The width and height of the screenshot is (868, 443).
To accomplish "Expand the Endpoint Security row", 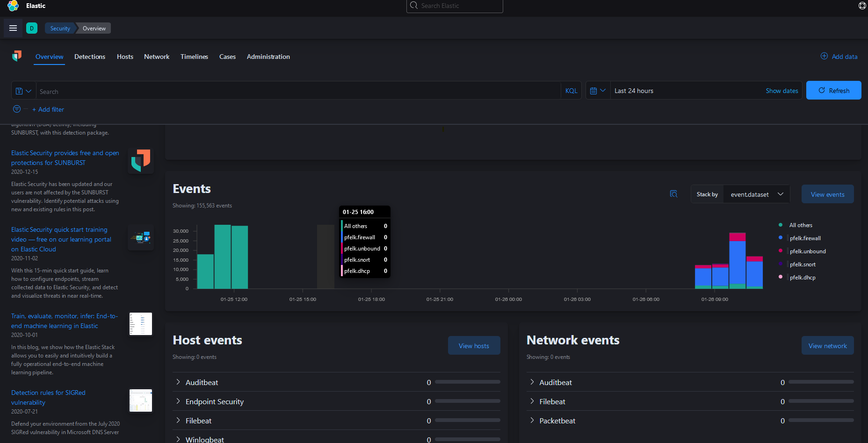I will click(178, 401).
